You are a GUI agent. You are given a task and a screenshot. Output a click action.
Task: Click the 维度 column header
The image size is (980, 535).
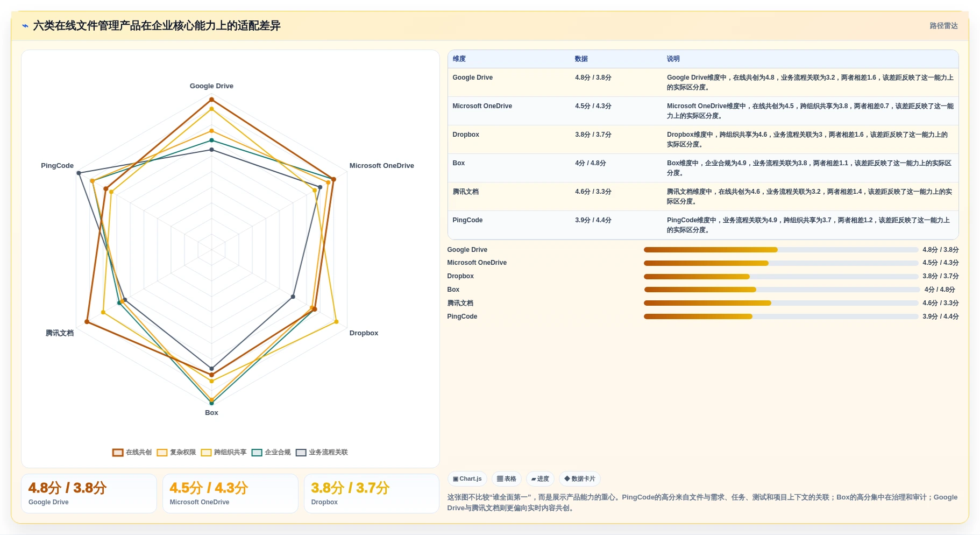459,59
